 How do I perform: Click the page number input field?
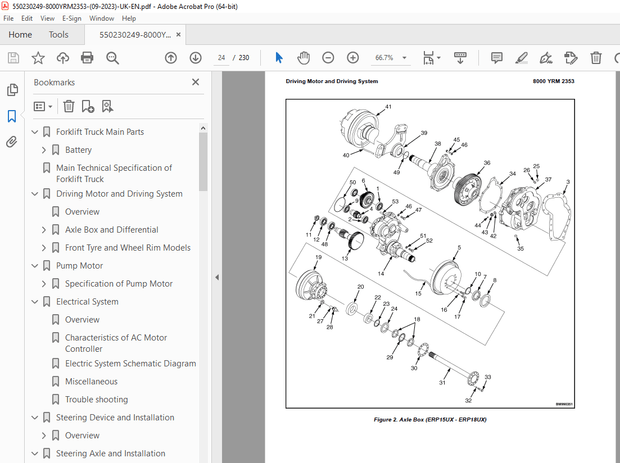click(x=222, y=58)
